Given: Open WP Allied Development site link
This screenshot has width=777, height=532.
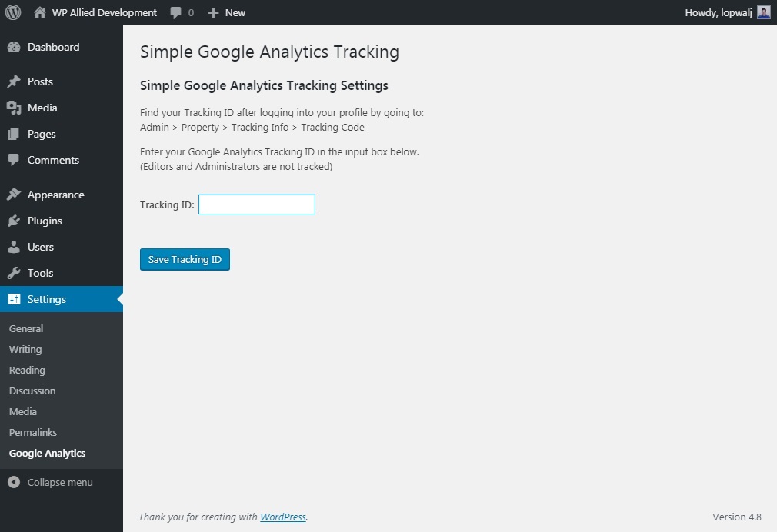Looking at the screenshot, I should tap(104, 13).
